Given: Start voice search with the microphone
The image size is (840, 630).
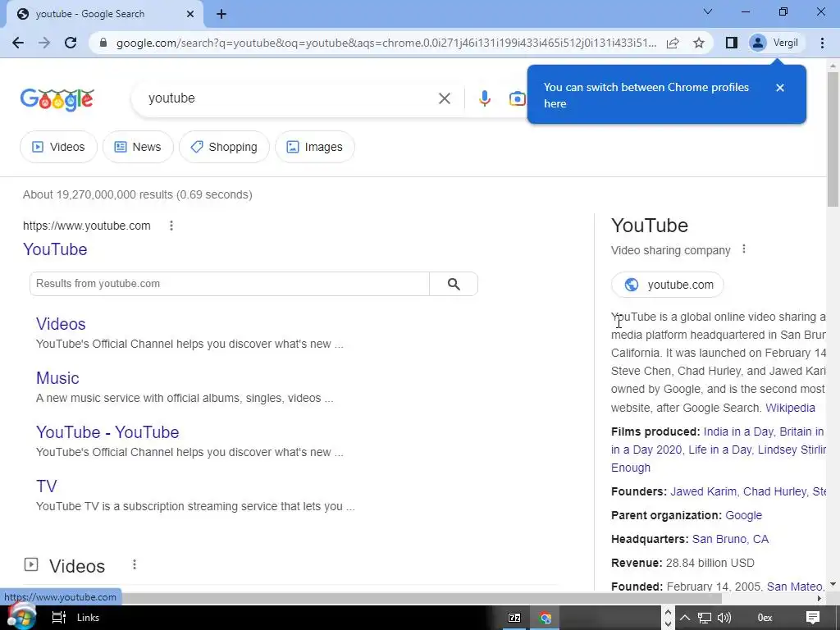Looking at the screenshot, I should point(484,98).
